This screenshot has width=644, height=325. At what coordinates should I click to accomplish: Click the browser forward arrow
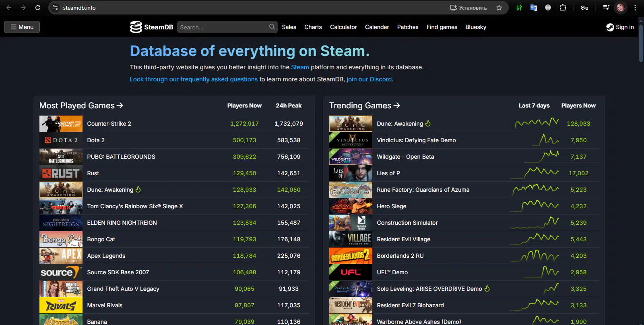[23, 8]
